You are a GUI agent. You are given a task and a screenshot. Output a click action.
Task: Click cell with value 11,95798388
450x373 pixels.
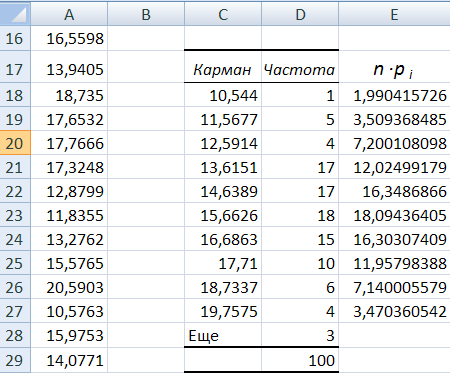tap(394, 263)
